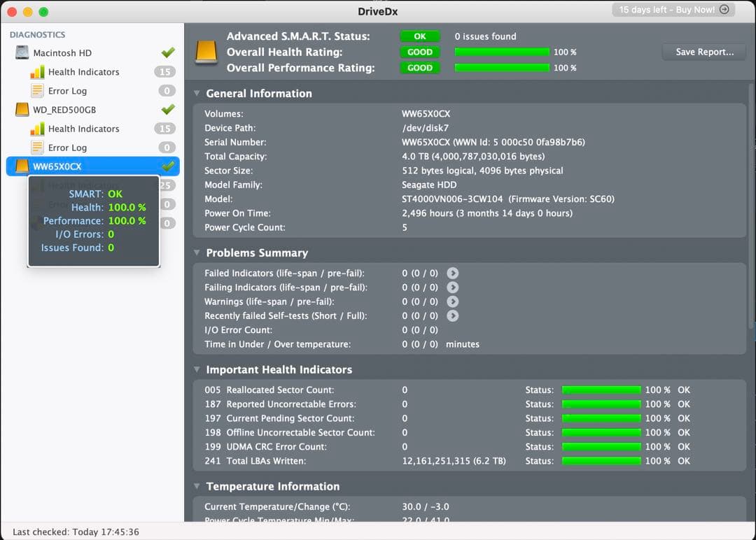The image size is (756, 540).
Task: Click status bar for Reallocated Sector Count
Action: point(601,390)
